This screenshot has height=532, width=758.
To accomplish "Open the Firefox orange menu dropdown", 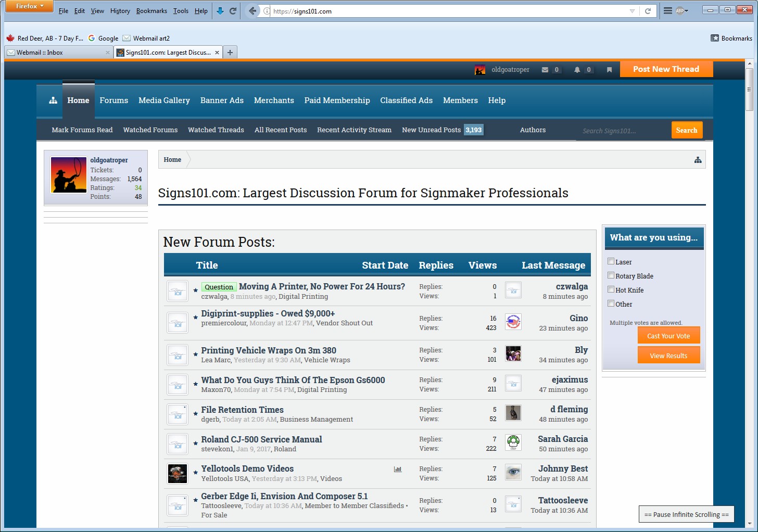I will pos(29,6).
